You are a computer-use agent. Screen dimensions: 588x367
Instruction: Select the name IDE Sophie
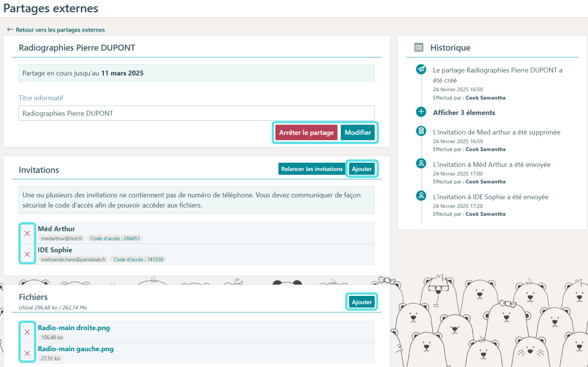pyautogui.click(x=55, y=250)
